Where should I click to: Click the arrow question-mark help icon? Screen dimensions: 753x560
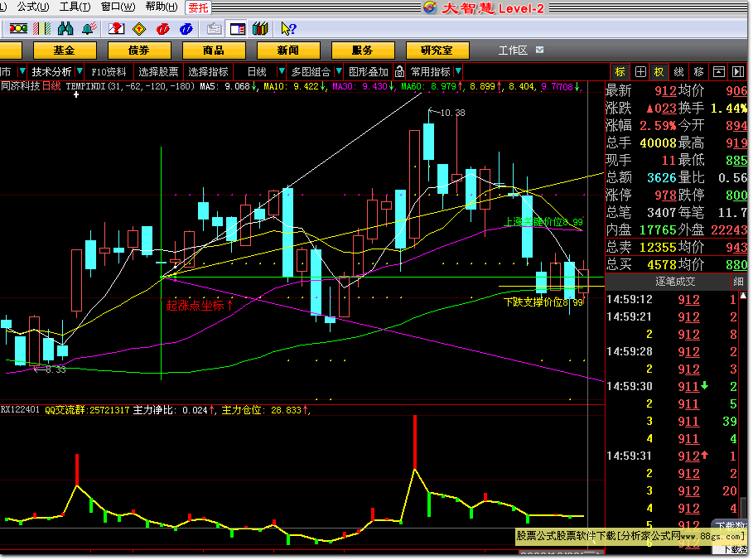tap(288, 29)
